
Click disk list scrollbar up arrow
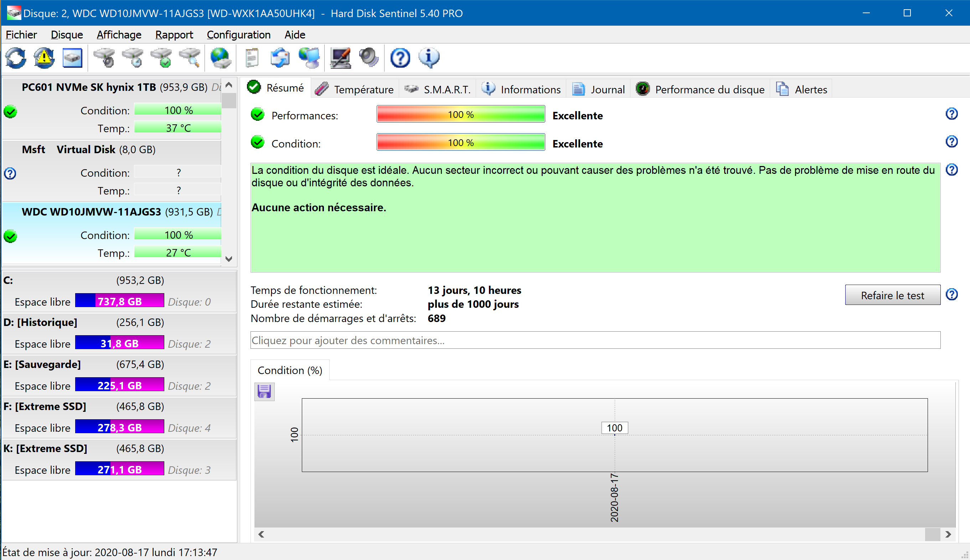point(229,85)
